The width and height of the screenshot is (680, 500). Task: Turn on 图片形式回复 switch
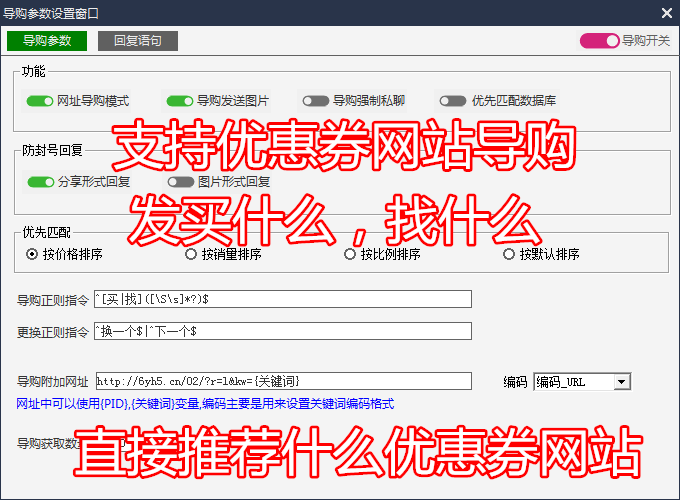(x=181, y=182)
